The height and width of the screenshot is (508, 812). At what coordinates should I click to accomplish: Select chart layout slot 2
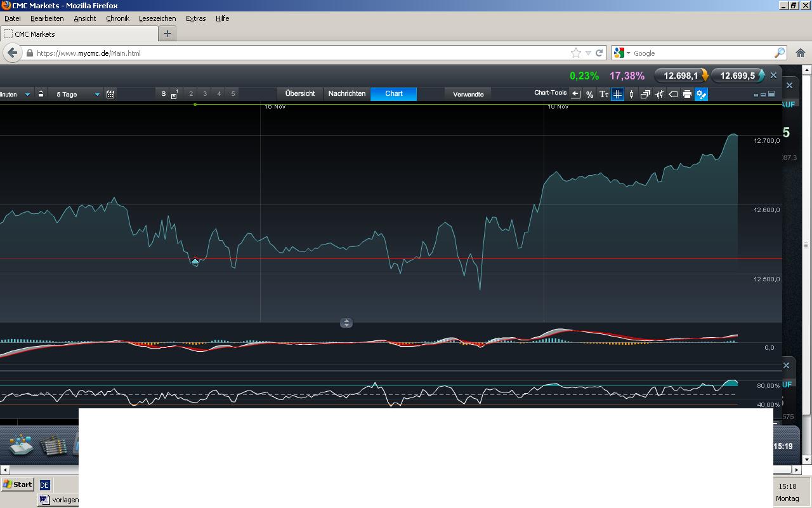(191, 94)
